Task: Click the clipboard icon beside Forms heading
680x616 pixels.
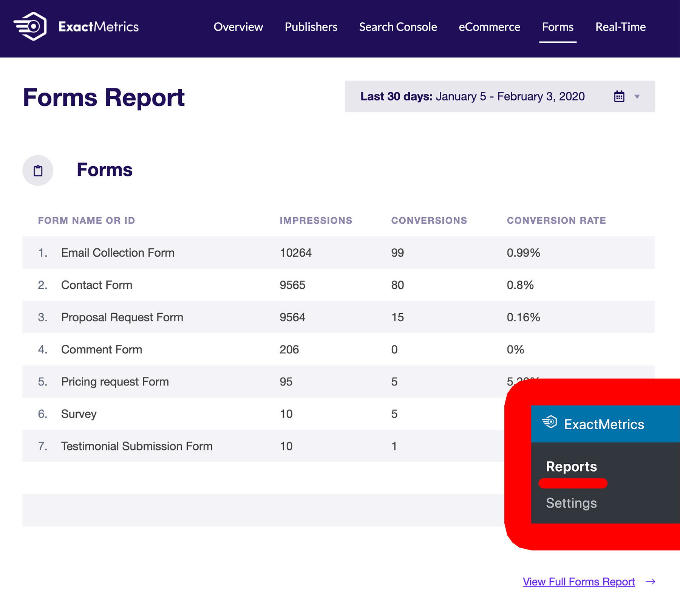Action: pos(38,170)
